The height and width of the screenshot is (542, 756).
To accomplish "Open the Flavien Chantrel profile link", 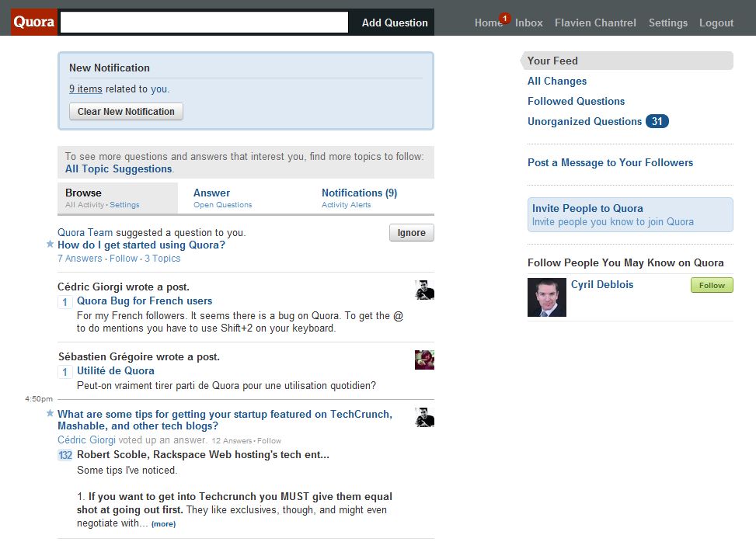I will [x=595, y=23].
